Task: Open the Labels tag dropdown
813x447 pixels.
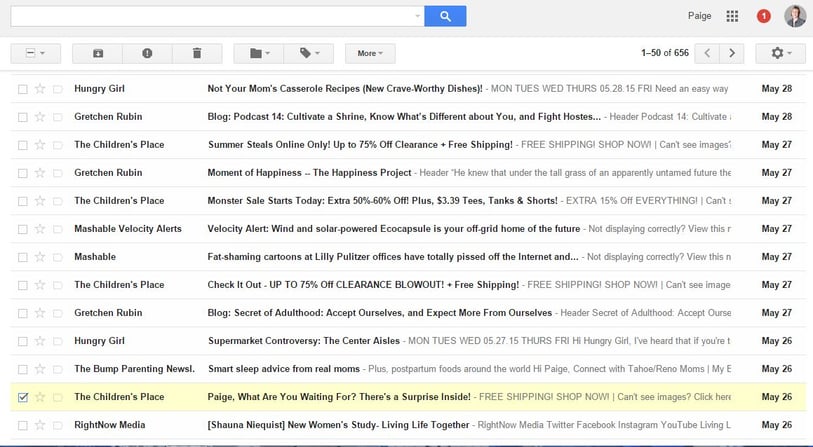Action: pyautogui.click(x=309, y=53)
